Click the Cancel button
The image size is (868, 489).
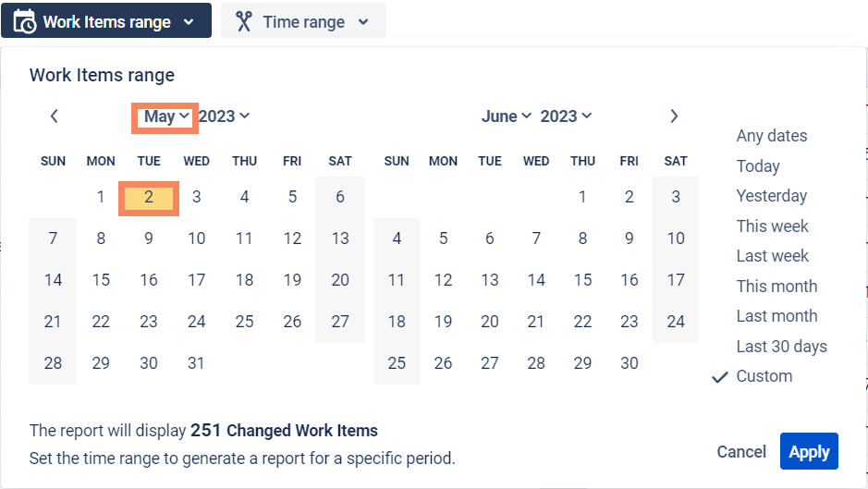click(x=741, y=452)
